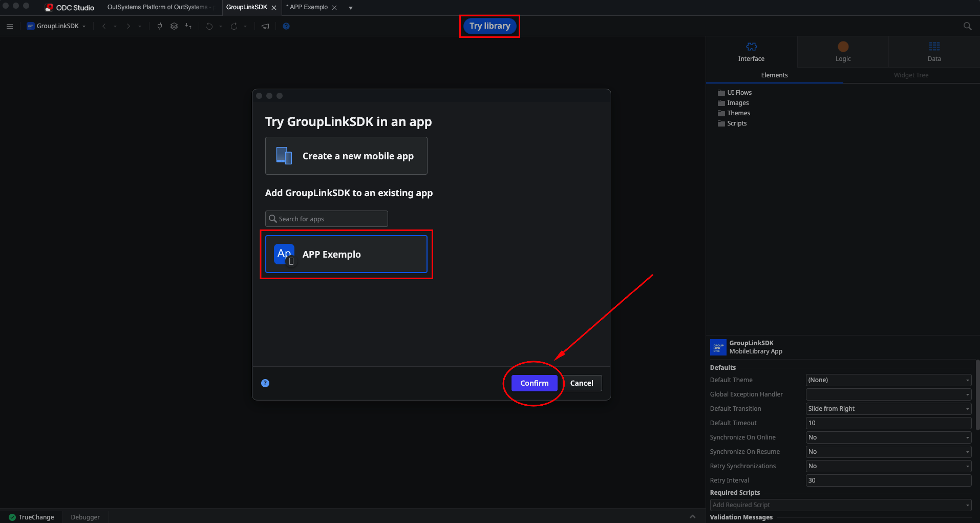
Task: Click the 1-Click Publish plug icon
Action: pyautogui.click(x=159, y=26)
